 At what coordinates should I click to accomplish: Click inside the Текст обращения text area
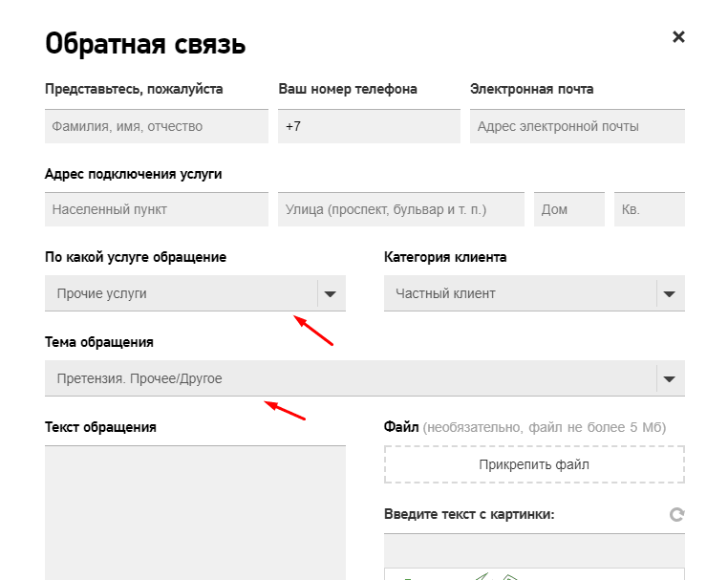coord(195,511)
